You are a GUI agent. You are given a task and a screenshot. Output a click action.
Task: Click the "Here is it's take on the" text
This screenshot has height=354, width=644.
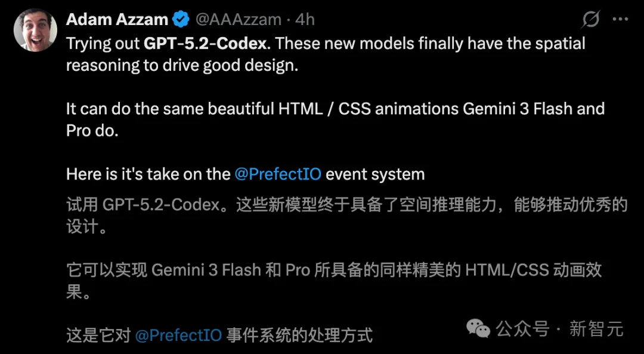coord(148,174)
